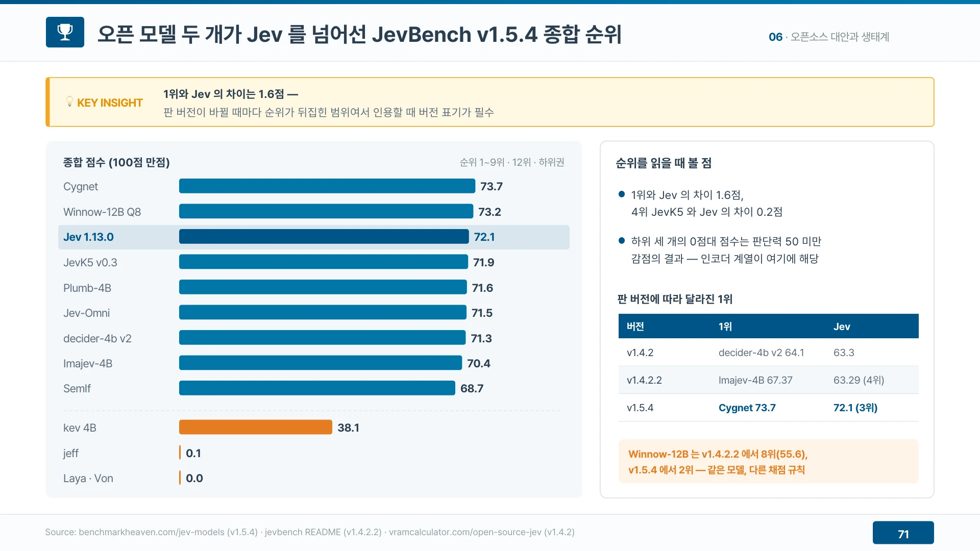Click the Imajev-4B chart label
The width and height of the screenshot is (980, 551).
(x=88, y=363)
